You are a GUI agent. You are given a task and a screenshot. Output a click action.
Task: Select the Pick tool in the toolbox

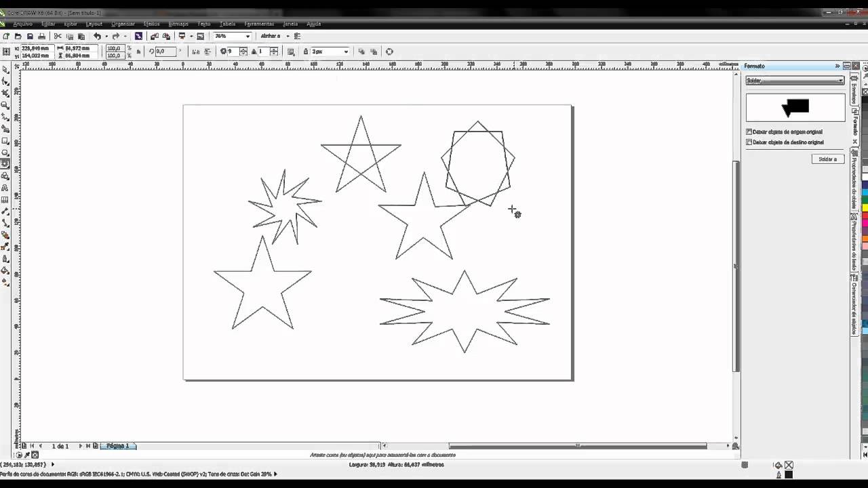coord(5,69)
